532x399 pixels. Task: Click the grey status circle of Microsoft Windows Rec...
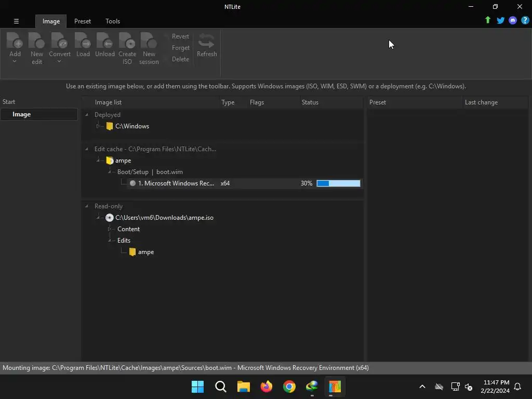(x=132, y=183)
